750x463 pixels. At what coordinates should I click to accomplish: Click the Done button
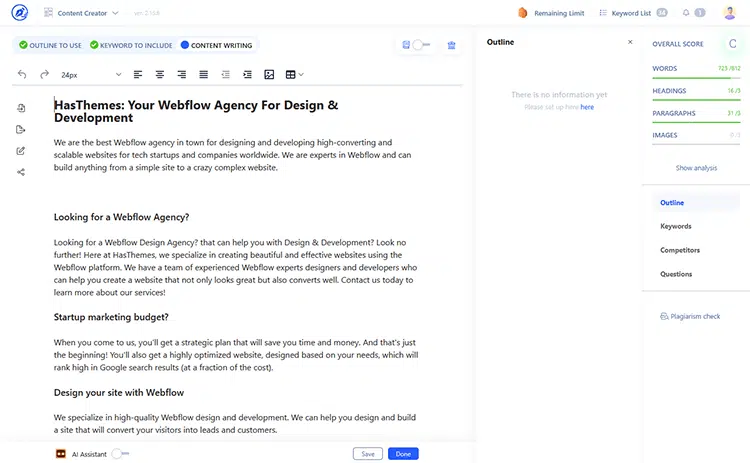click(403, 454)
